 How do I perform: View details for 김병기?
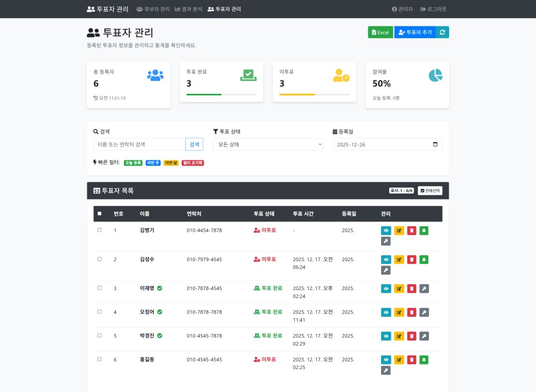386,231
